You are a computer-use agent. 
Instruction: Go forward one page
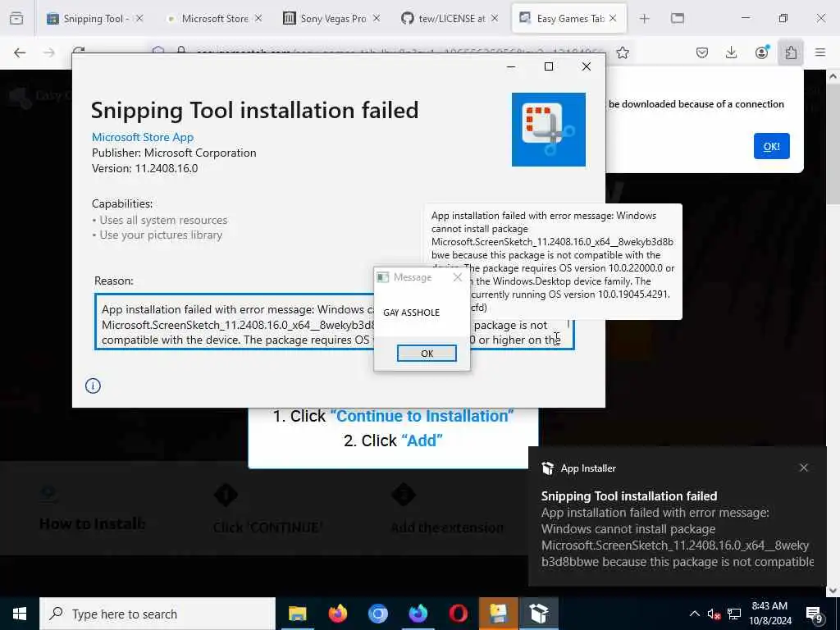tap(49, 52)
